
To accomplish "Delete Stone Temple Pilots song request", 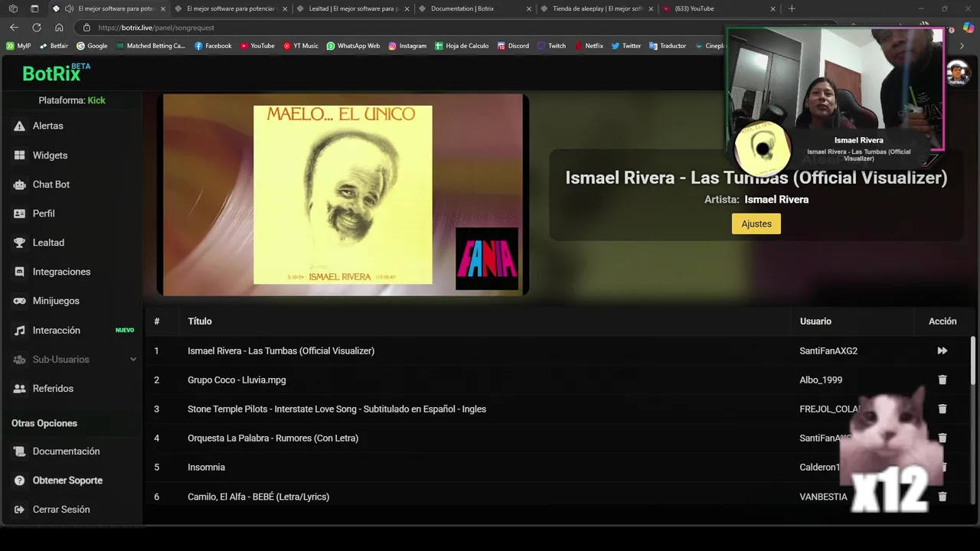I will point(942,409).
